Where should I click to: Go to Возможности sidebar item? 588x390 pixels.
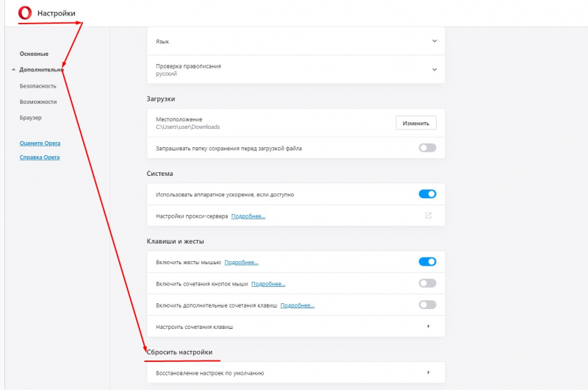click(x=38, y=102)
